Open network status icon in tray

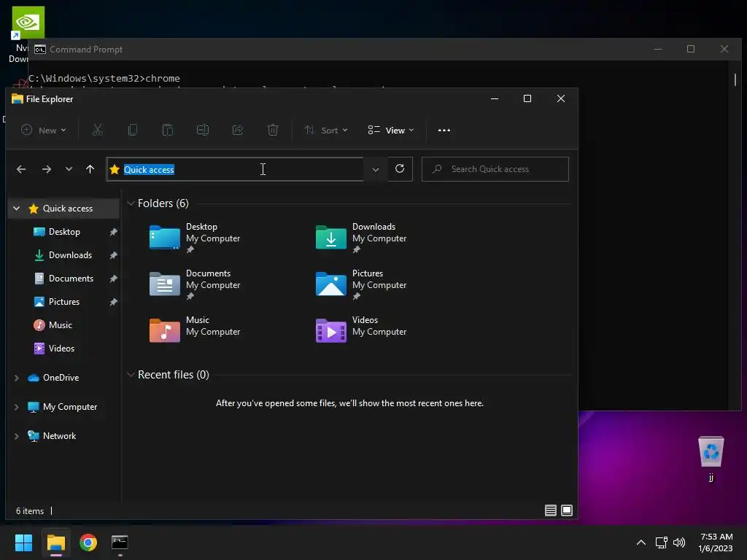[x=661, y=542]
